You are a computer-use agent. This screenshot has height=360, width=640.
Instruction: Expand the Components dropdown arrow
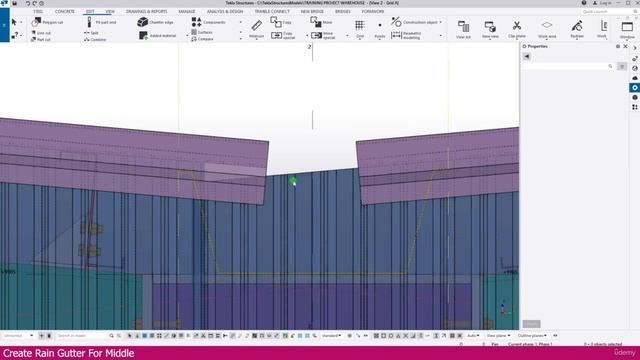coord(240,22)
